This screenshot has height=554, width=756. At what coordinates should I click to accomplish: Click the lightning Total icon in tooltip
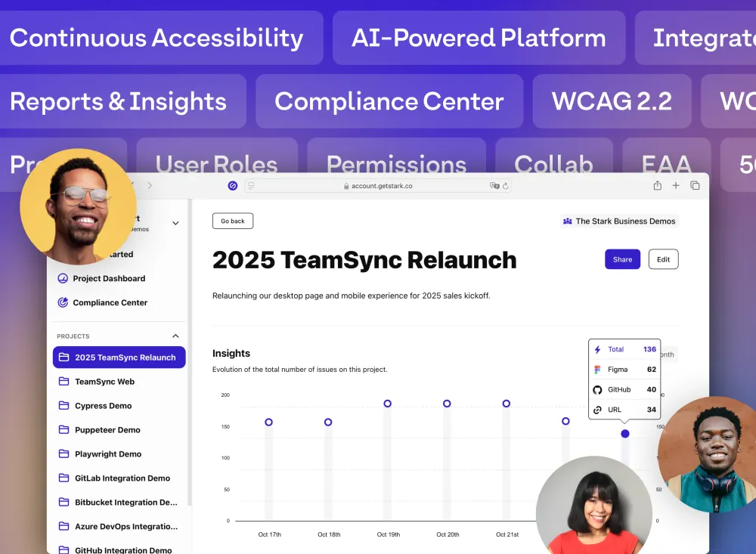point(597,350)
